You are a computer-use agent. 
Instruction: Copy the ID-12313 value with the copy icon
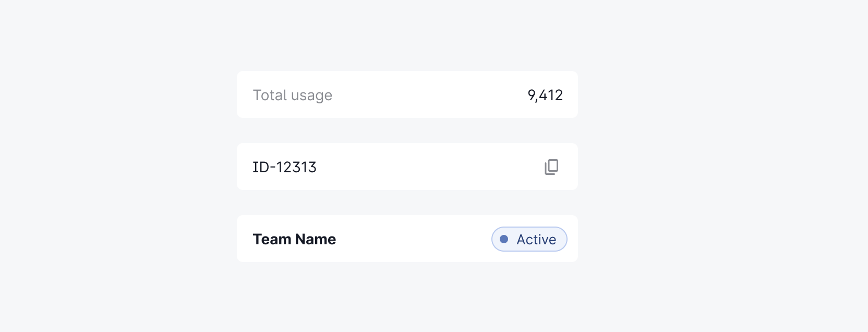pyautogui.click(x=551, y=167)
